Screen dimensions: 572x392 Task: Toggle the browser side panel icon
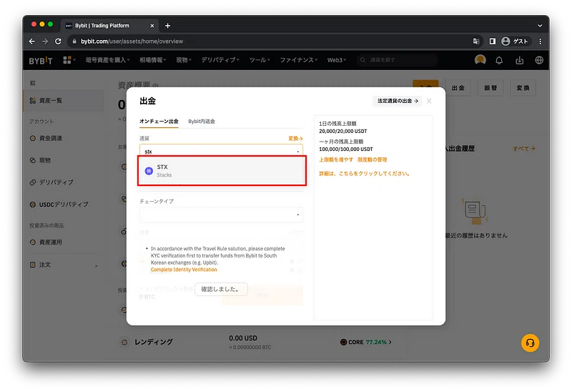point(493,41)
